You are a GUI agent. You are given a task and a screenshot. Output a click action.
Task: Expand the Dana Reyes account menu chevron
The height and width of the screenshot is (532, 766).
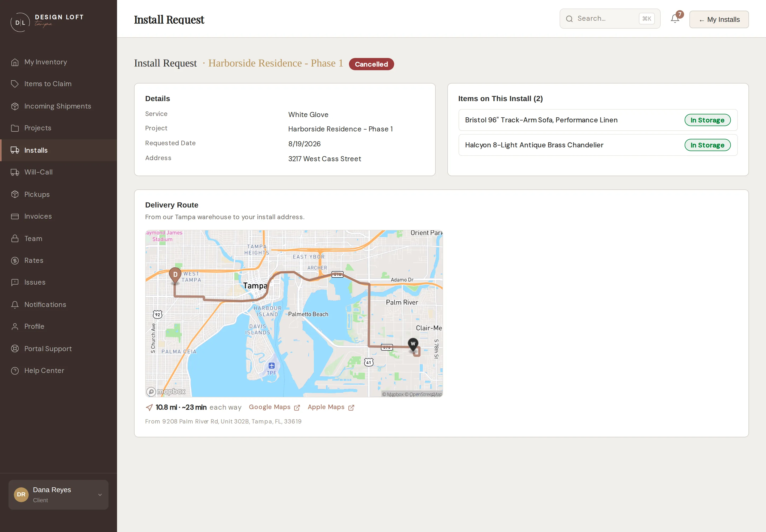(100, 495)
